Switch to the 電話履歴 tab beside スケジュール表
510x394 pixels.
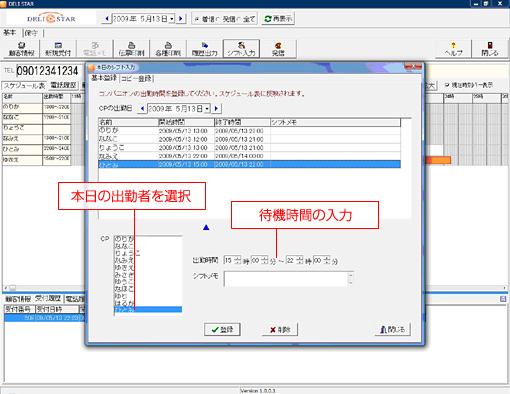63,85
